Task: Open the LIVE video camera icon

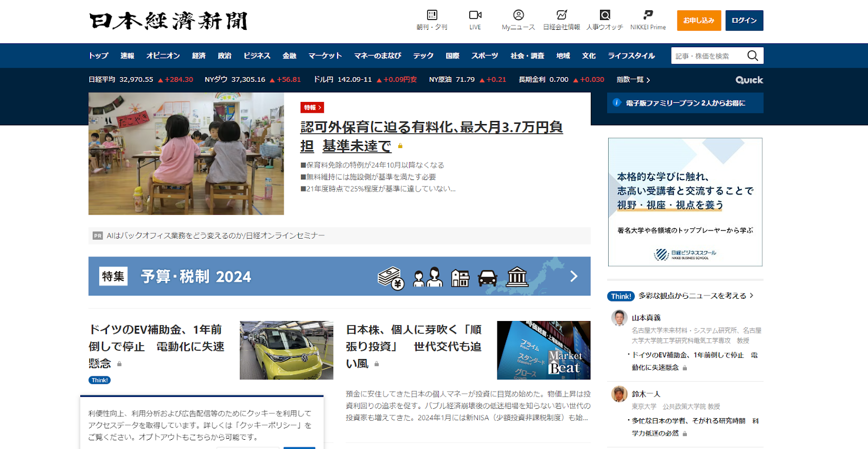Action: coord(475,15)
